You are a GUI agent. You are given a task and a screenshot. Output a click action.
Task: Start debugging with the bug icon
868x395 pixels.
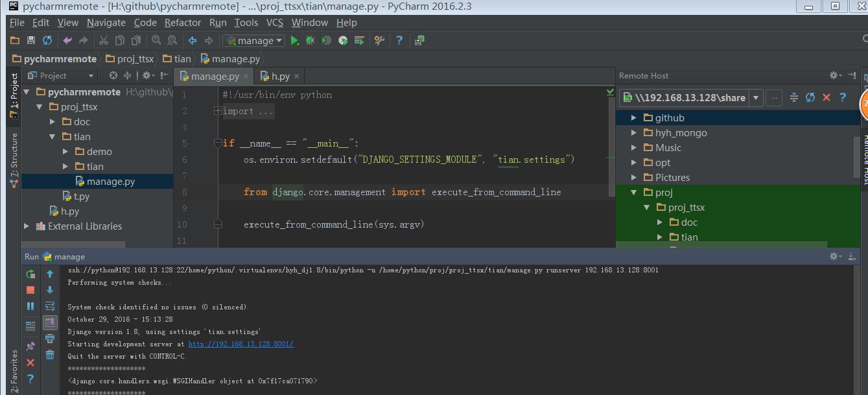pos(311,40)
